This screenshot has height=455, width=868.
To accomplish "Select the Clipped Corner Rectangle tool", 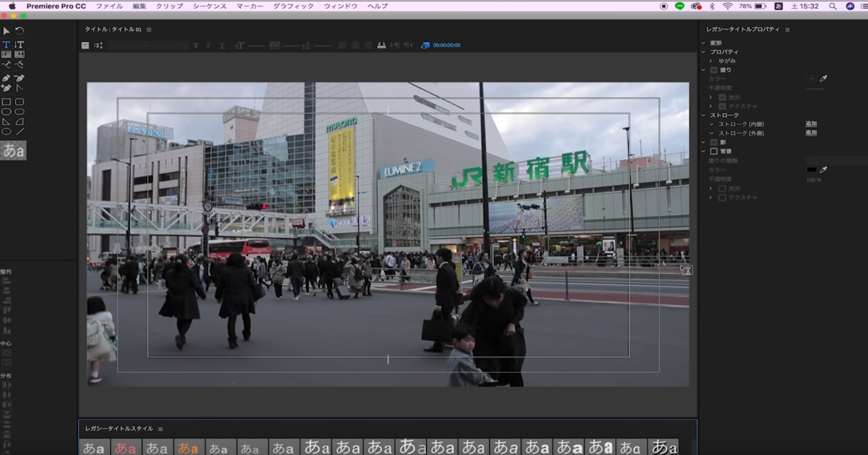I will tap(6, 112).
